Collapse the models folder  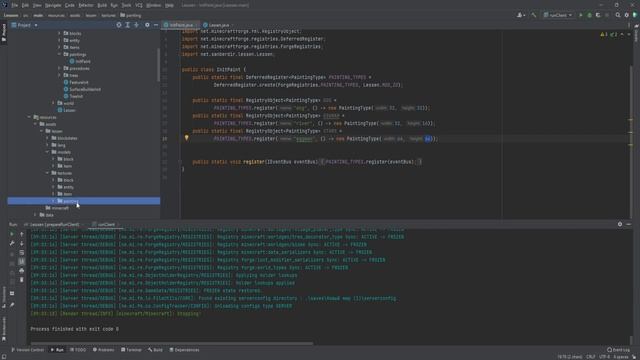tap(47, 152)
